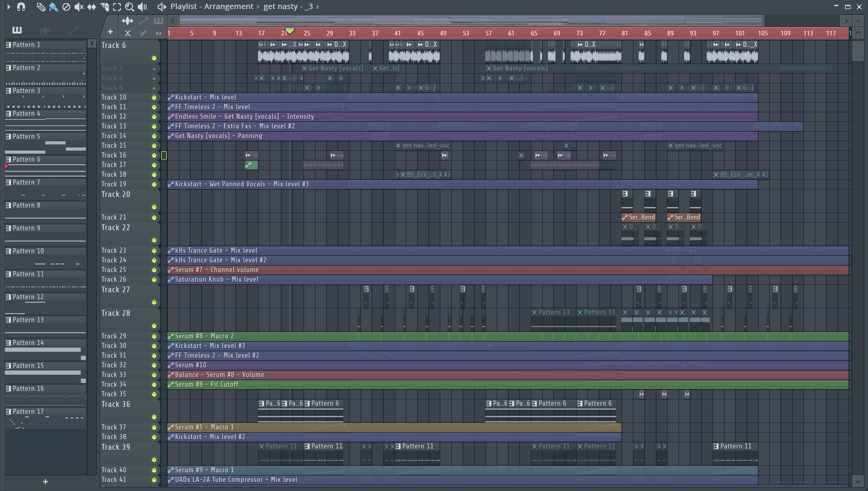Select the Playback speaker tool
Screen dimensions: 868x491
[142, 7]
